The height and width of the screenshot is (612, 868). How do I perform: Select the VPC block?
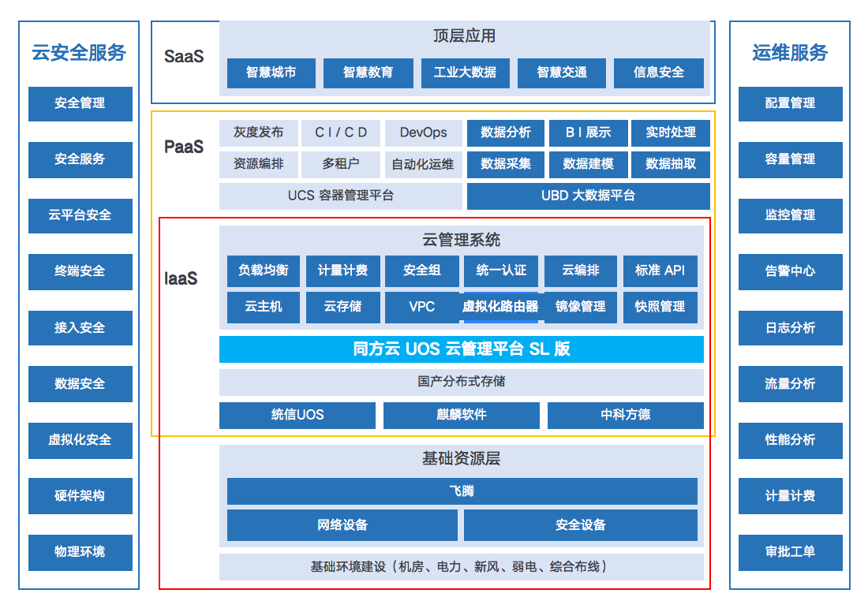point(422,307)
